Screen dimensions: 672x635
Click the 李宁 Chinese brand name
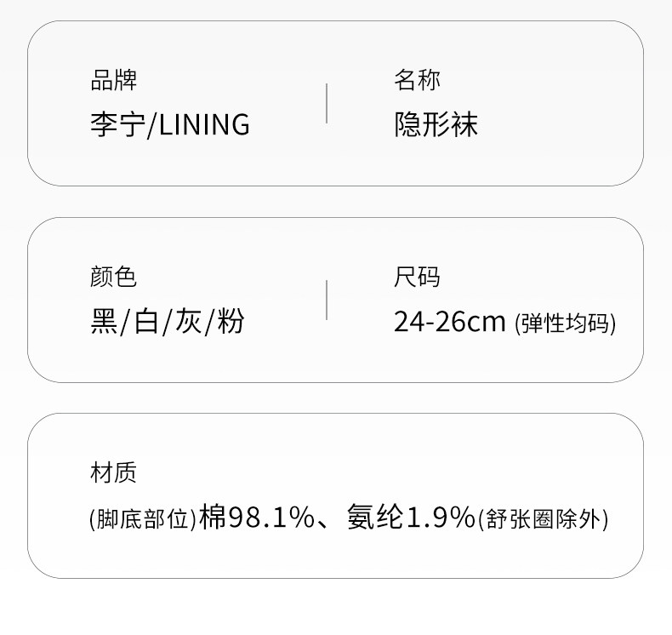117,124
